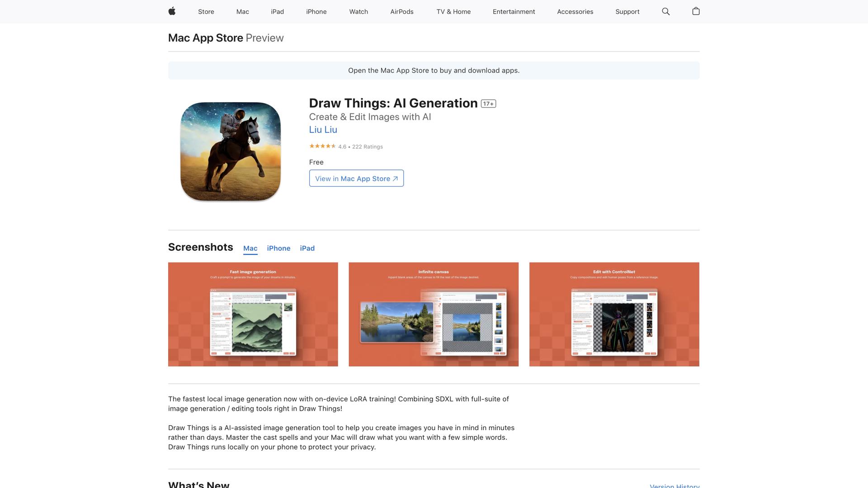868x488 pixels.
Task: Click the shopping bag icon
Action: click(x=696, y=11)
